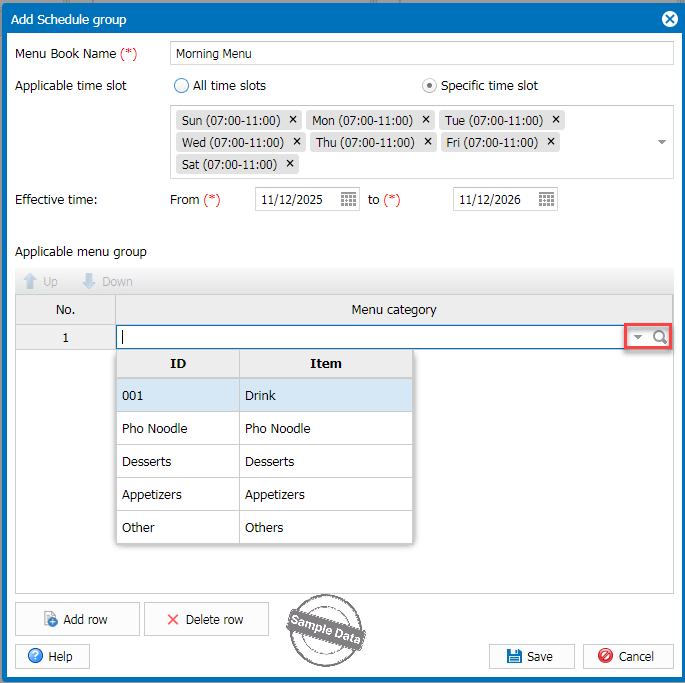
Task: Remove the Sun (07:00-11:00) time slot tag
Action: [x=293, y=120]
